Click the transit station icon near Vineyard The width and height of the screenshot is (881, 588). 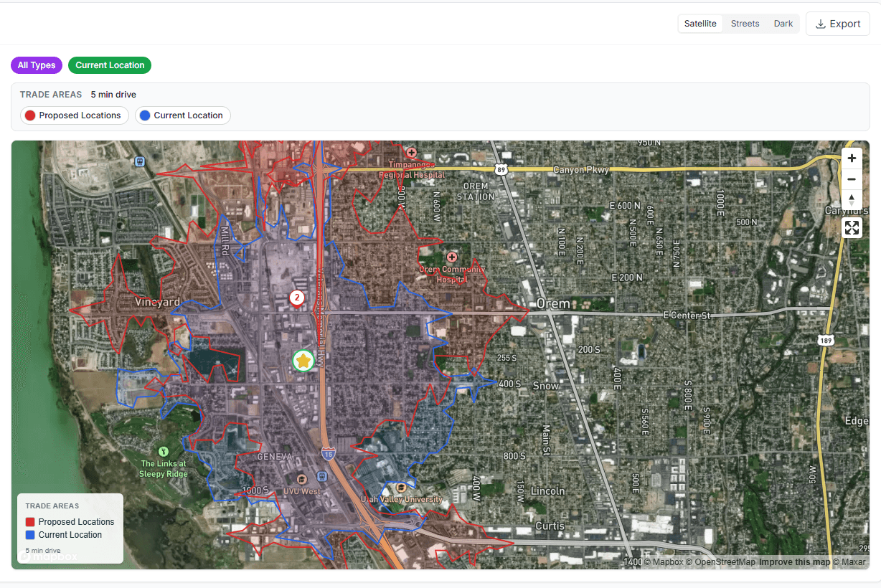139,162
